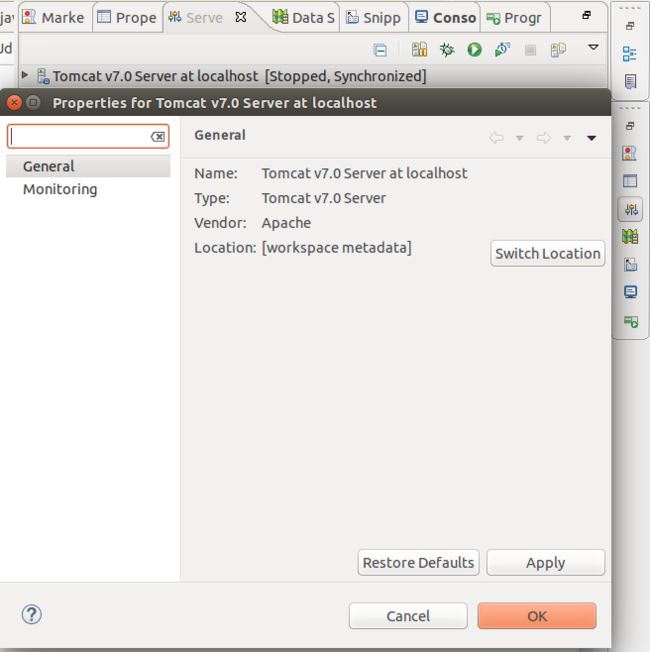The image size is (650, 652).
Task: Switch to the Markers tab
Action: point(54,17)
